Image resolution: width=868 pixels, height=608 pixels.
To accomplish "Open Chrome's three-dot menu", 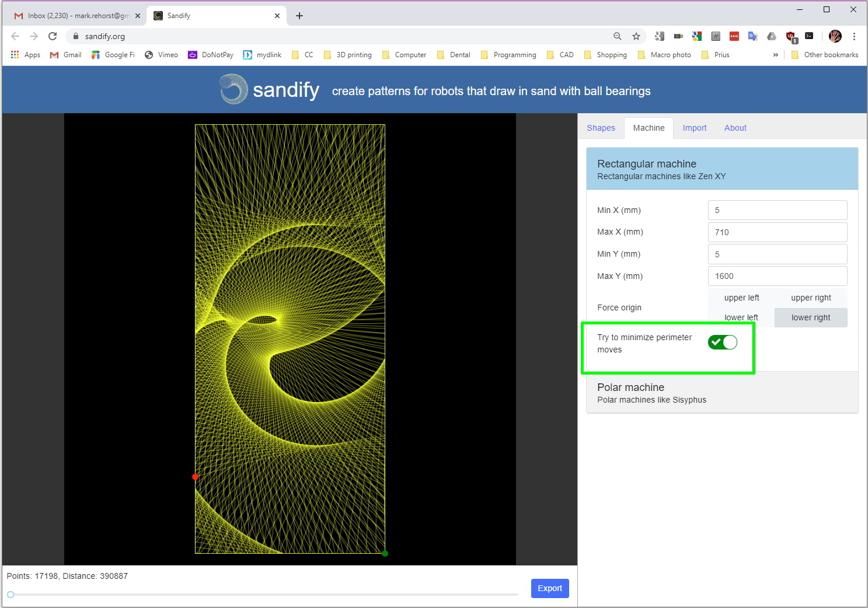I will pyautogui.click(x=854, y=36).
